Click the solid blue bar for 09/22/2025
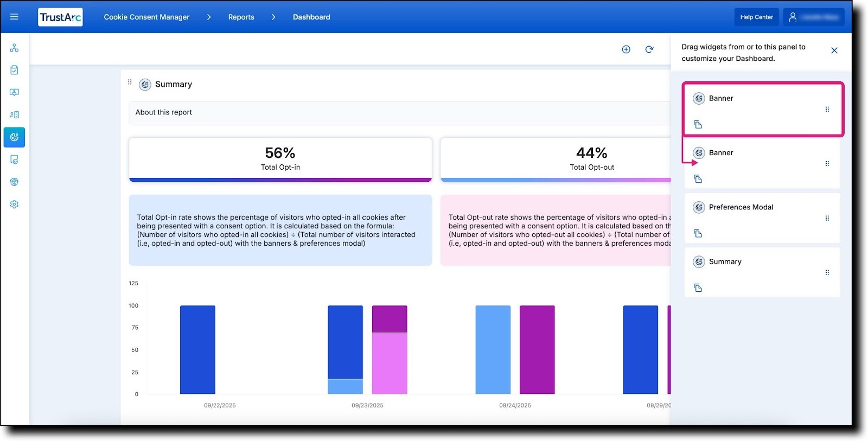This screenshot has height=441, width=868. pos(197,350)
